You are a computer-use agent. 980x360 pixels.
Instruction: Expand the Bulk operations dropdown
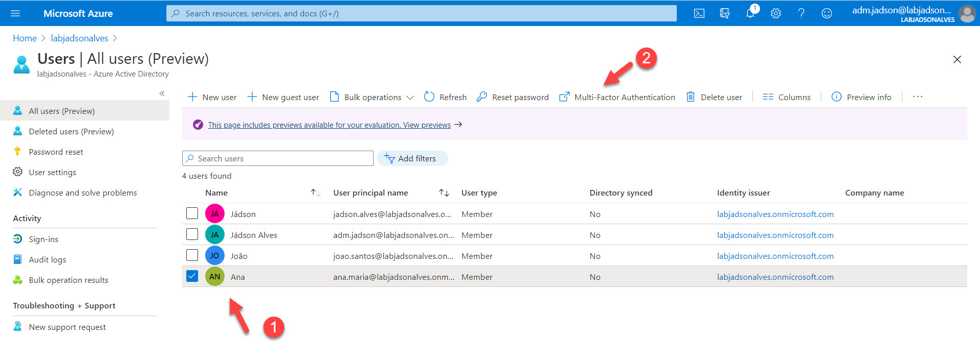372,97
